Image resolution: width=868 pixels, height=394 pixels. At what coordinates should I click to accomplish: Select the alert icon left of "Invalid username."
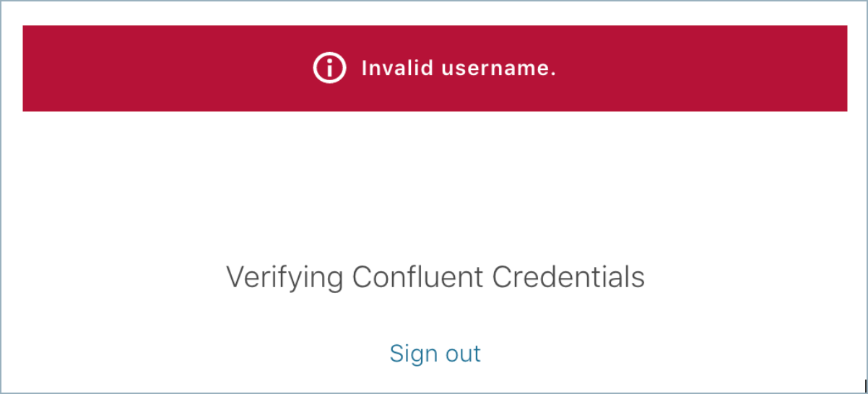329,69
